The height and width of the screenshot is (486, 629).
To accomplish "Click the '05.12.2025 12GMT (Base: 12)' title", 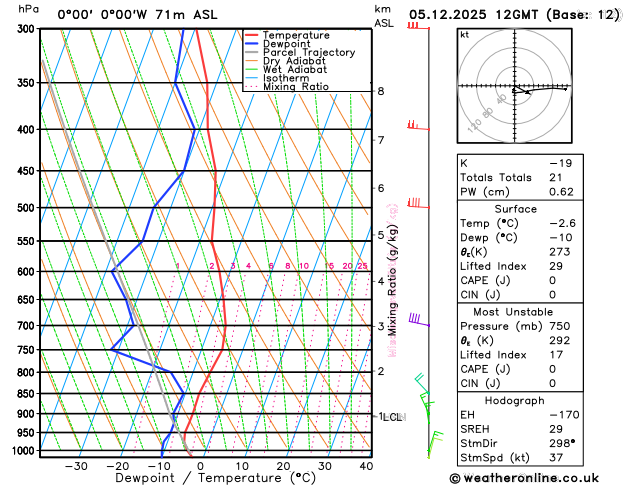I will [x=514, y=15].
